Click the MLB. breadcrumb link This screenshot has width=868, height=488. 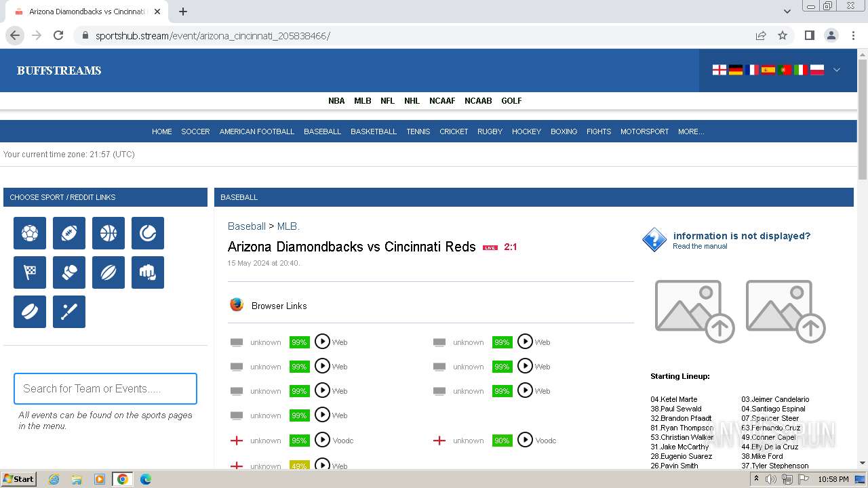tap(288, 226)
